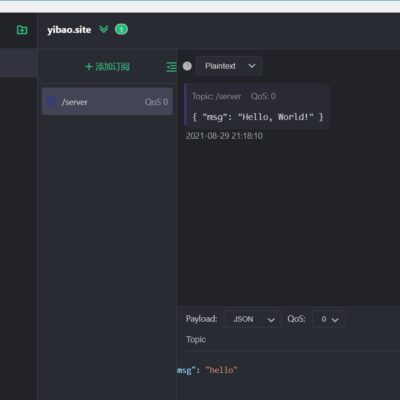Collapse the subscription list panel icon

click(171, 67)
